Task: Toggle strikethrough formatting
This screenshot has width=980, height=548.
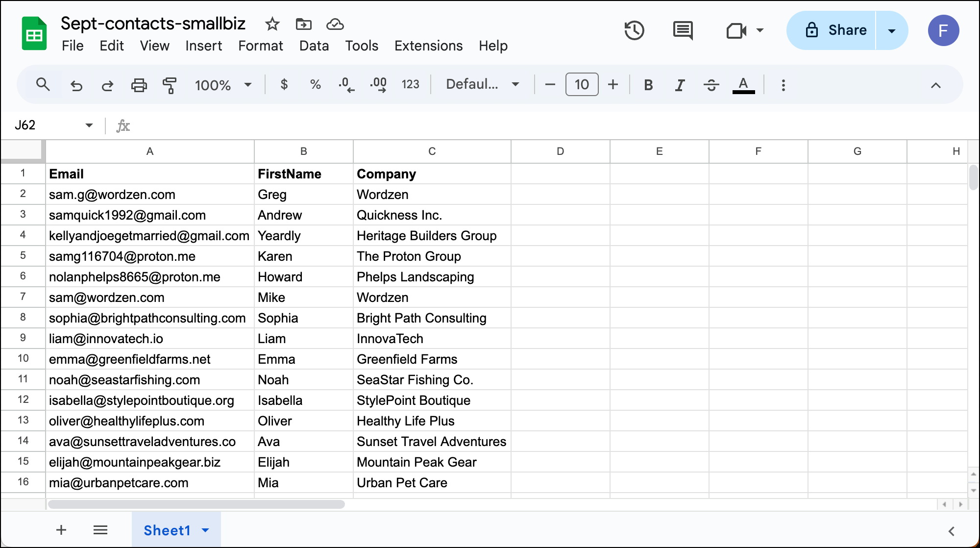Action: 711,84
